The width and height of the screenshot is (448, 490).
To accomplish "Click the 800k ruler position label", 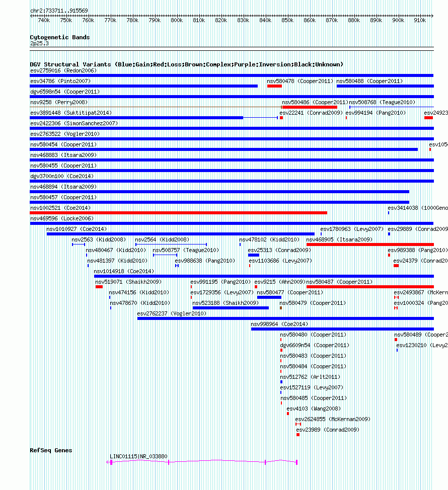I will click(177, 20).
